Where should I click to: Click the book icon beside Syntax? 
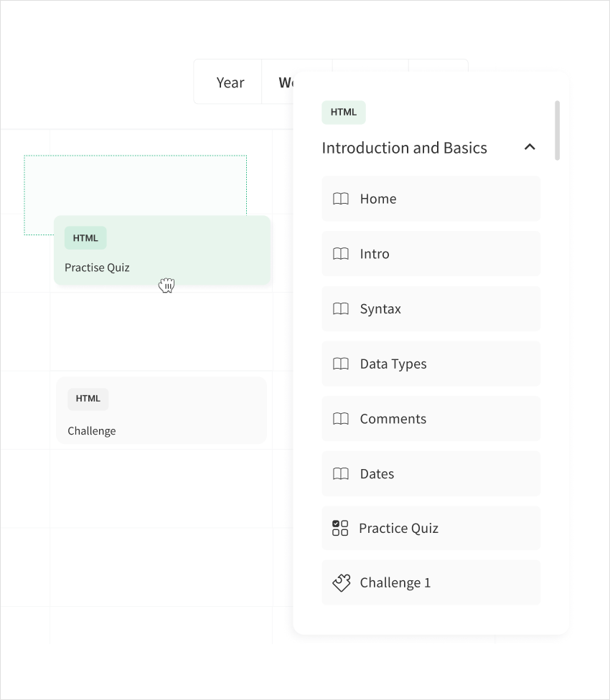(x=341, y=309)
